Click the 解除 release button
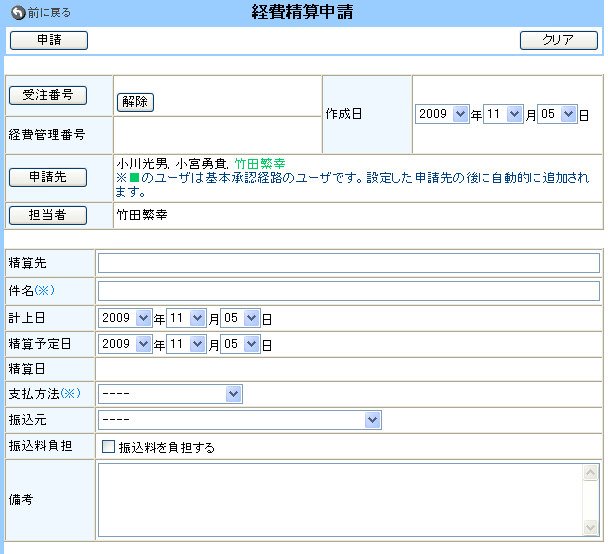608x554 pixels. point(135,102)
